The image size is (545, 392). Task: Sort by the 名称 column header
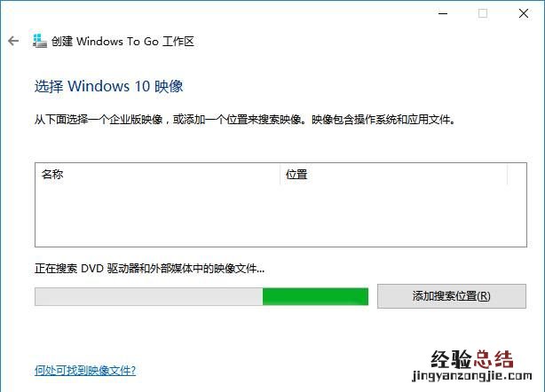(157, 174)
